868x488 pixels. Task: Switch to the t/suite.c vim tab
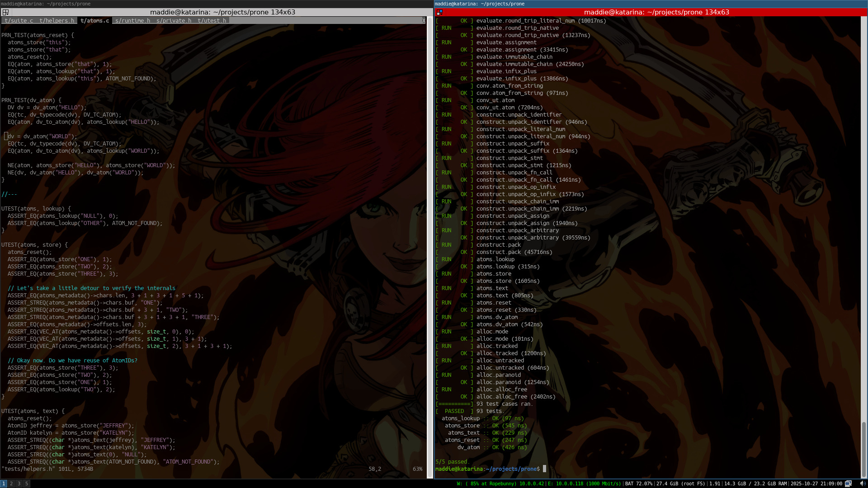tap(19, 20)
